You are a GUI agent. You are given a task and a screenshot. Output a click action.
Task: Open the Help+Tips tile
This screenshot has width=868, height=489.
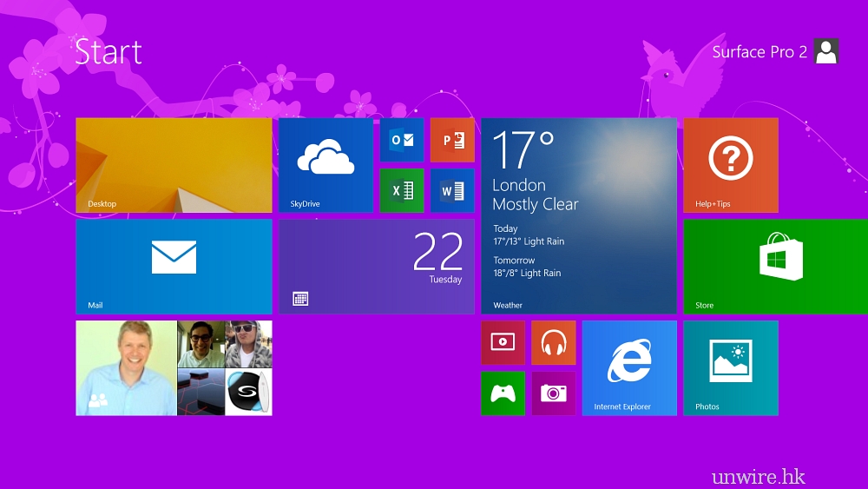coord(730,165)
